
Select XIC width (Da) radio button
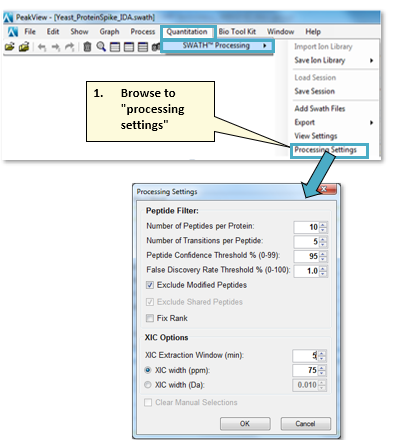[148, 385]
